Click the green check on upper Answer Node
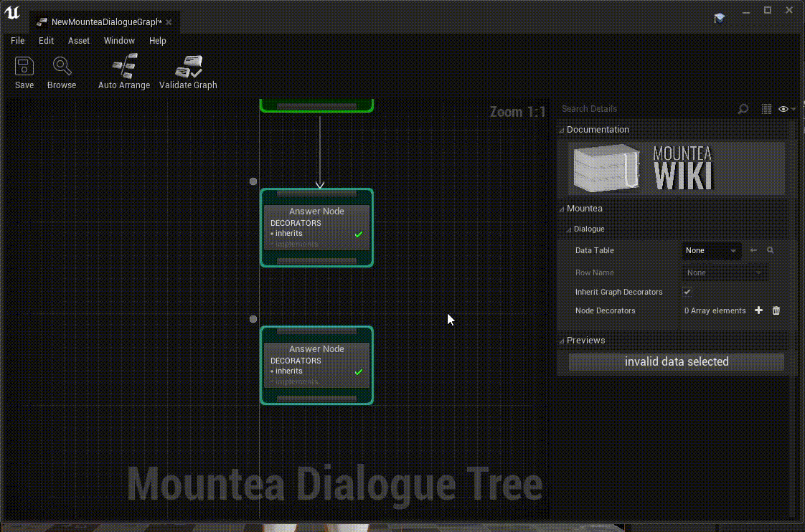 (358, 234)
